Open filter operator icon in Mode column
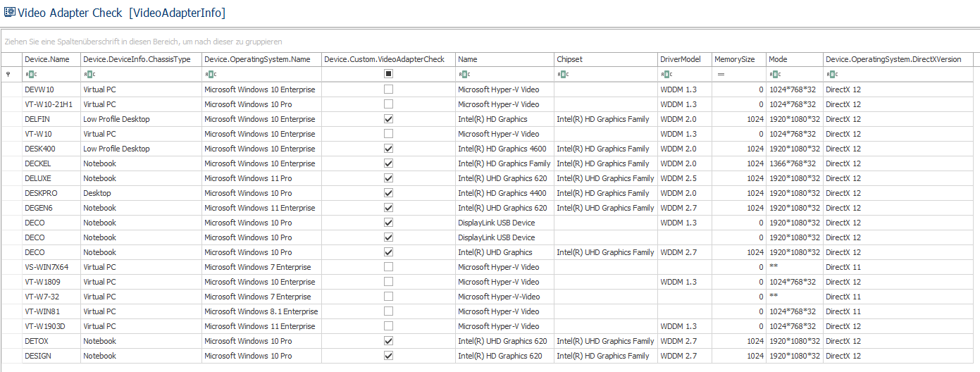 coord(774,74)
